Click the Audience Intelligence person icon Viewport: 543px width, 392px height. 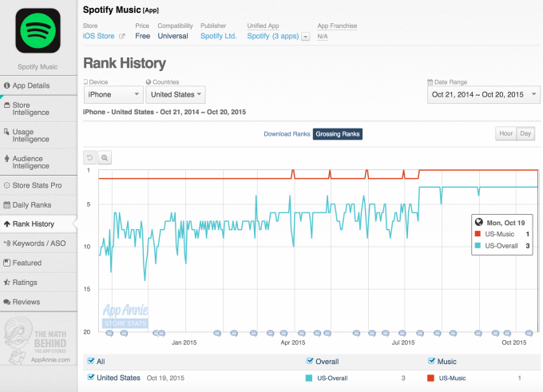pos(6,159)
